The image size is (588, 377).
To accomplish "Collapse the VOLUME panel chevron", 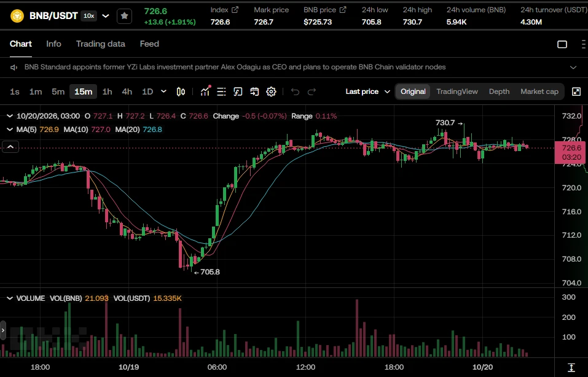I will [10, 298].
